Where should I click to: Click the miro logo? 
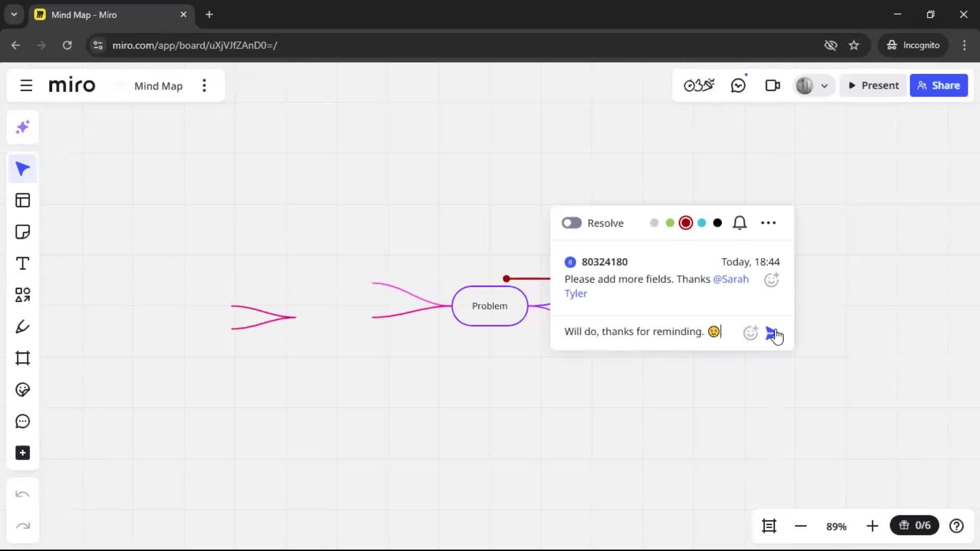click(72, 85)
